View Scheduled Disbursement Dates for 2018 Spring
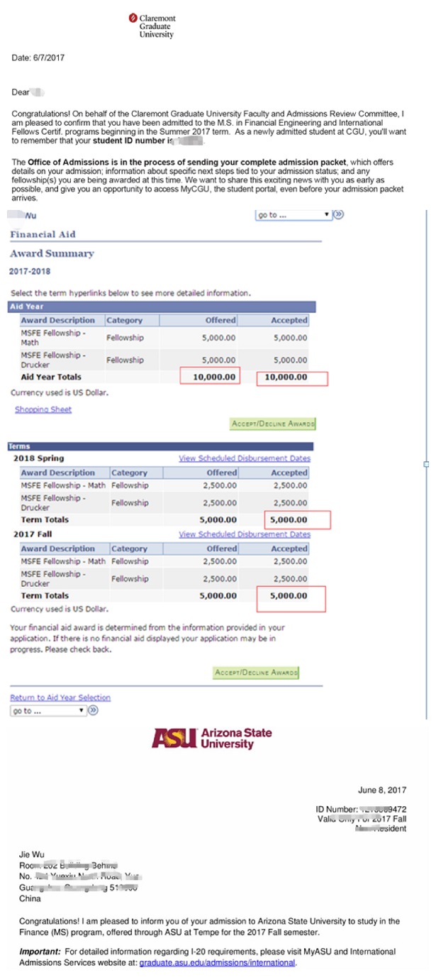 coord(245,458)
